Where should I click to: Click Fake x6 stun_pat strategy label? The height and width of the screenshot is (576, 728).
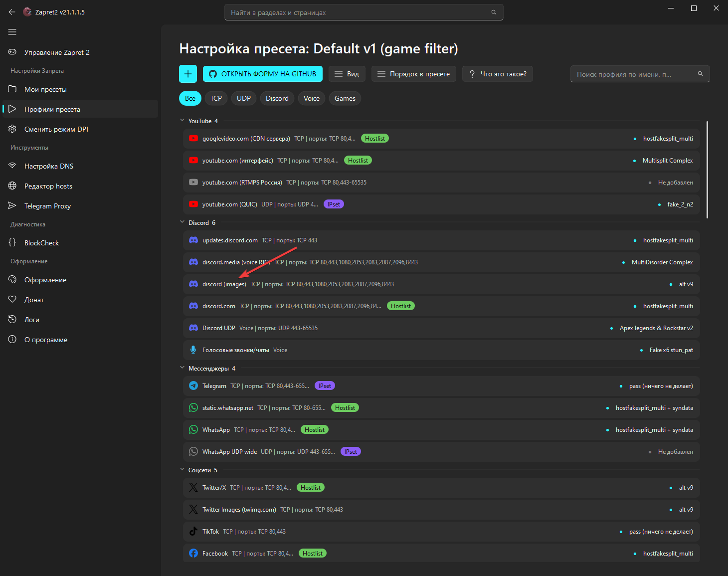click(671, 350)
